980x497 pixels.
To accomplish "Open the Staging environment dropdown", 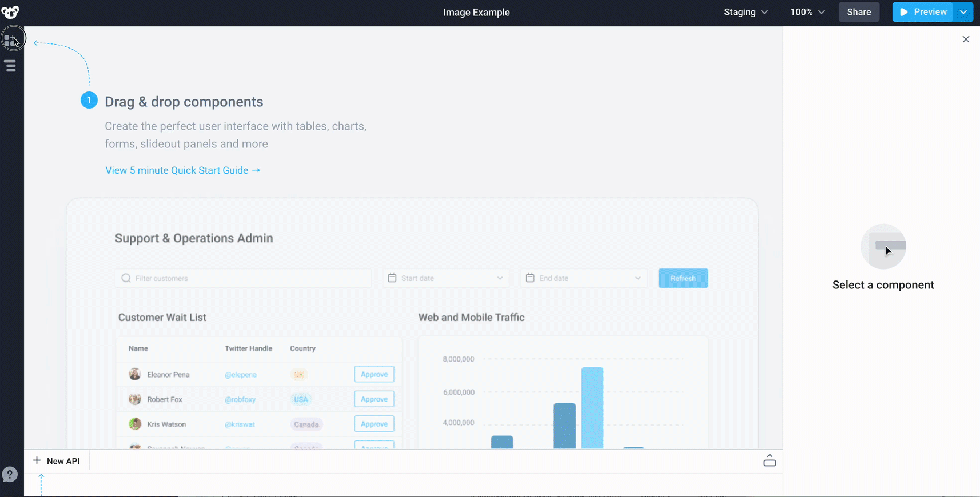I will click(x=746, y=12).
